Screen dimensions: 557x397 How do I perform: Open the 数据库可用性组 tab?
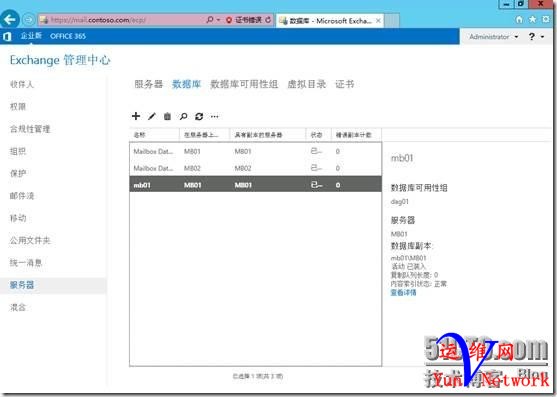[x=244, y=84]
